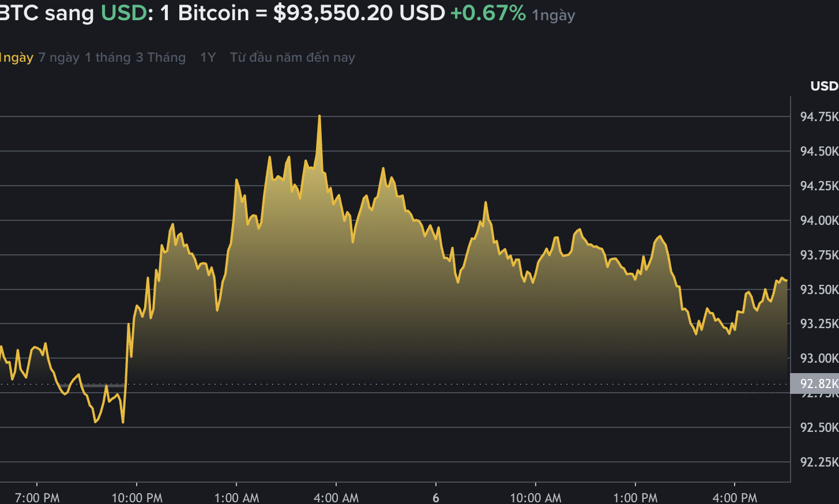The image size is (839, 504).
Task: Select Từ đầu năm đến nay range
Action: pyautogui.click(x=292, y=57)
